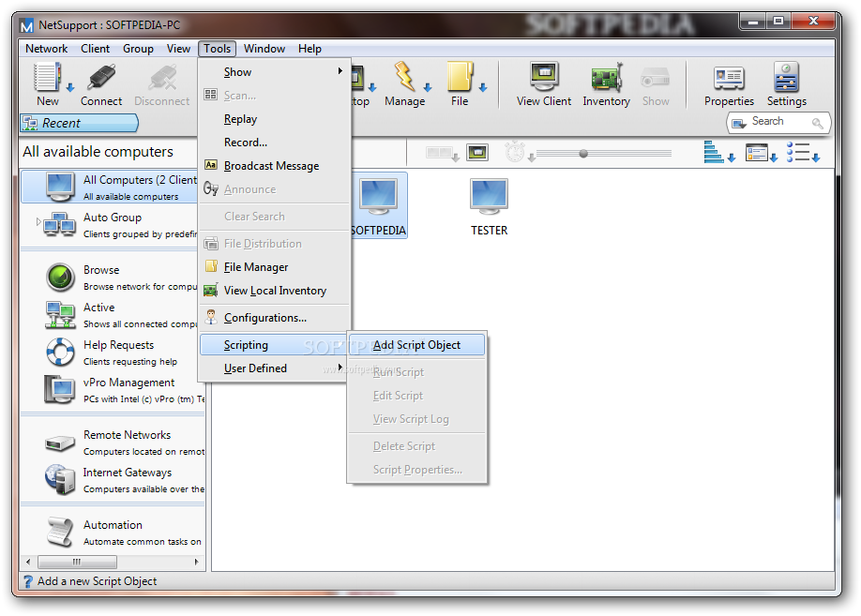Viewport: 861px width, 616px height.
Task: Select All Computers monitor icon
Action: (x=60, y=188)
